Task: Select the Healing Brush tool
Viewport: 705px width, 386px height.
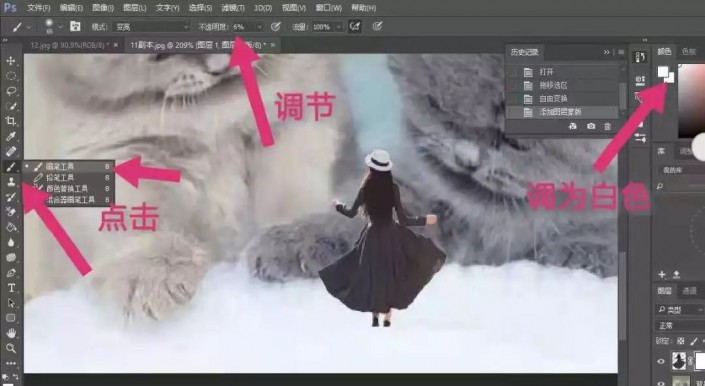Action: click(x=11, y=151)
